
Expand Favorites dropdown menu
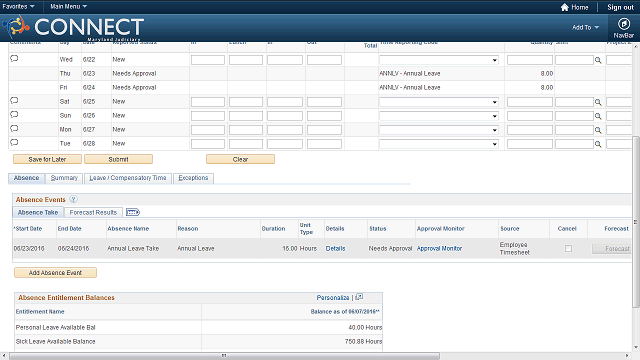[x=18, y=7]
